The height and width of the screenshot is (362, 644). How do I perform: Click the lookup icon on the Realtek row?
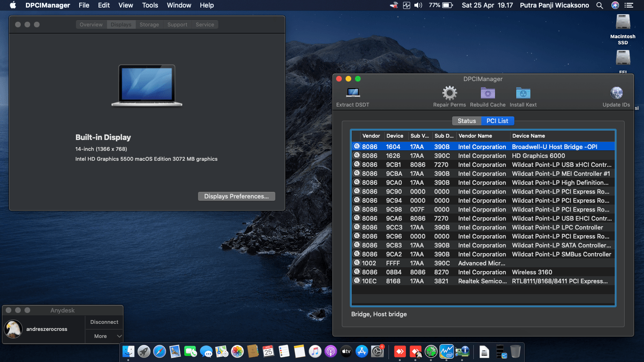point(357,281)
